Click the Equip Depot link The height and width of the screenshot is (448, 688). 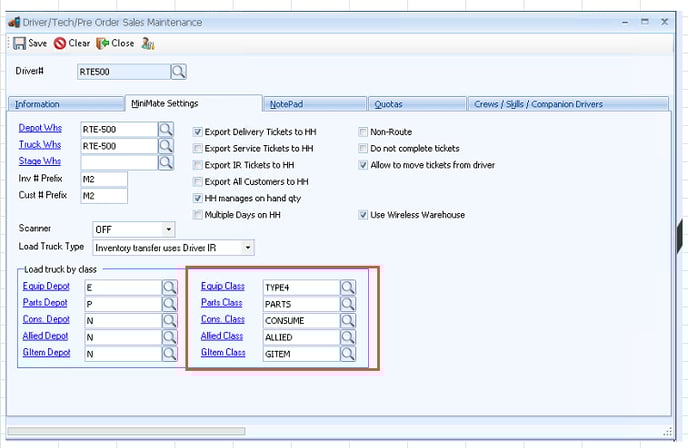[46, 286]
